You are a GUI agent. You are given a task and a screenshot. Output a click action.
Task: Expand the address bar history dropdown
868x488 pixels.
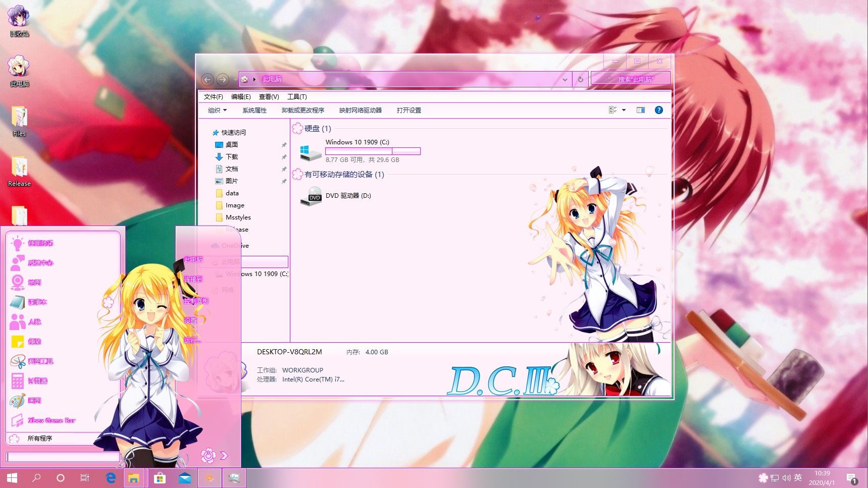565,79
